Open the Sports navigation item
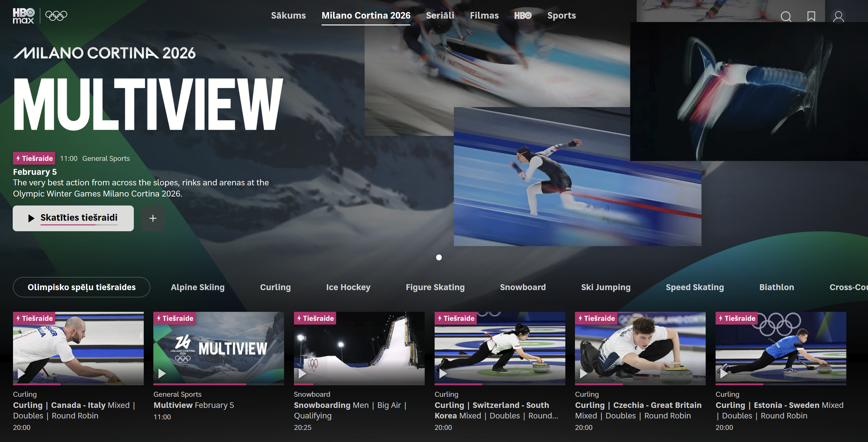Viewport: 868px width, 442px height. pyautogui.click(x=561, y=15)
